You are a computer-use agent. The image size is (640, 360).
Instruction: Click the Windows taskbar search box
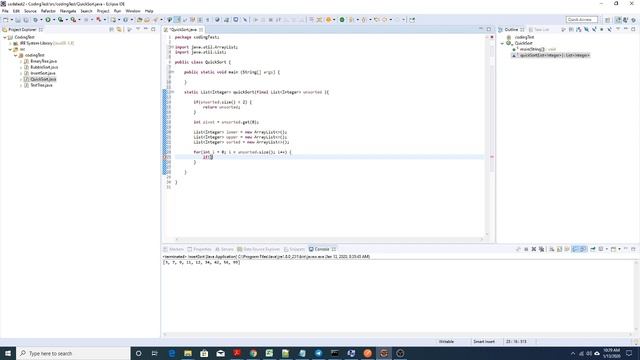[73, 353]
